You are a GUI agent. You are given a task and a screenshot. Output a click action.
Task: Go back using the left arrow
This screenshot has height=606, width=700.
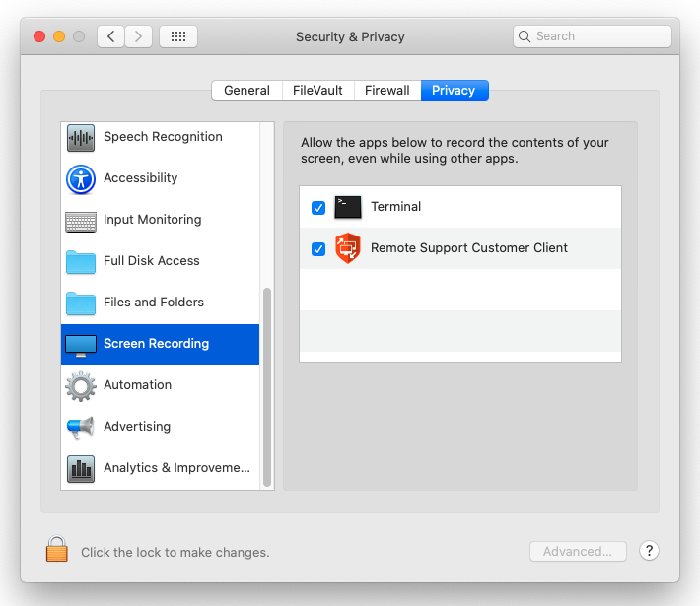point(110,36)
